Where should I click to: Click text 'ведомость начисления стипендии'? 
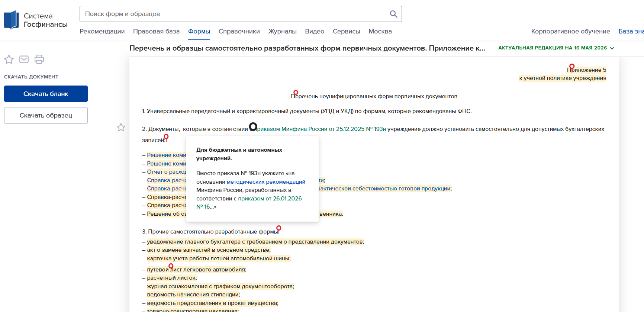pyautogui.click(x=193, y=295)
